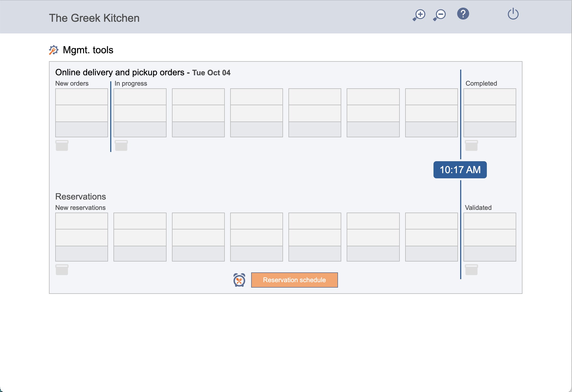Click the Mgmt. tools heading

[x=88, y=50]
